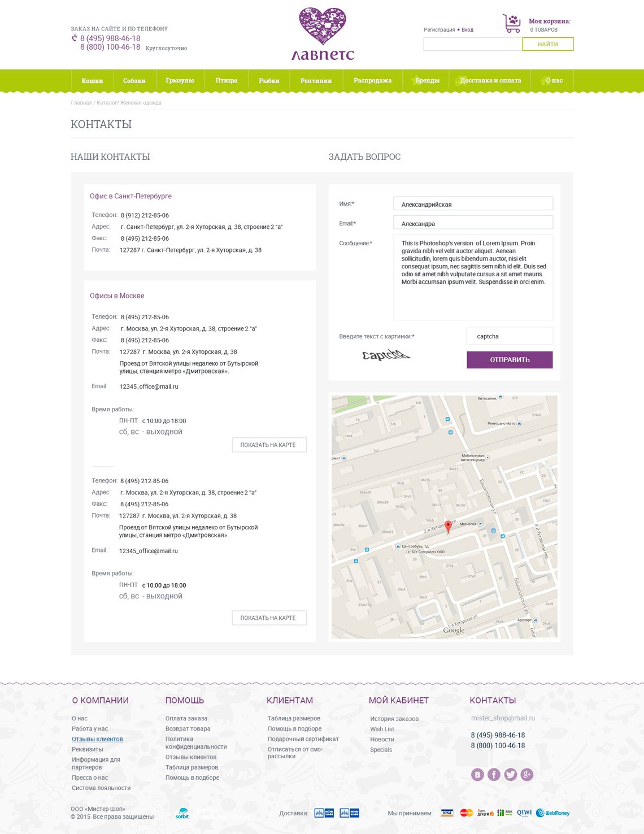Click the Яндекс Деньги payment icon
Image resolution: width=644 pixels, height=834 pixels.
(485, 813)
